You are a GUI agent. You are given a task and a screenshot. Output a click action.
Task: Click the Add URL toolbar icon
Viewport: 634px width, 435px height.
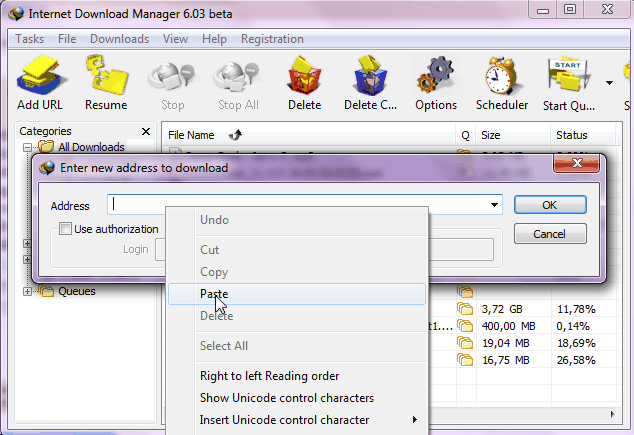[x=40, y=76]
